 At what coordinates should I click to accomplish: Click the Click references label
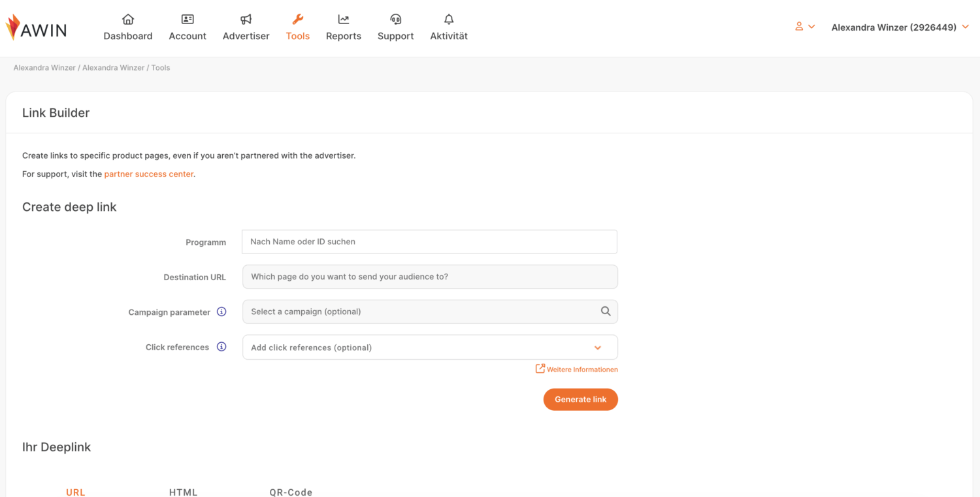[177, 347]
